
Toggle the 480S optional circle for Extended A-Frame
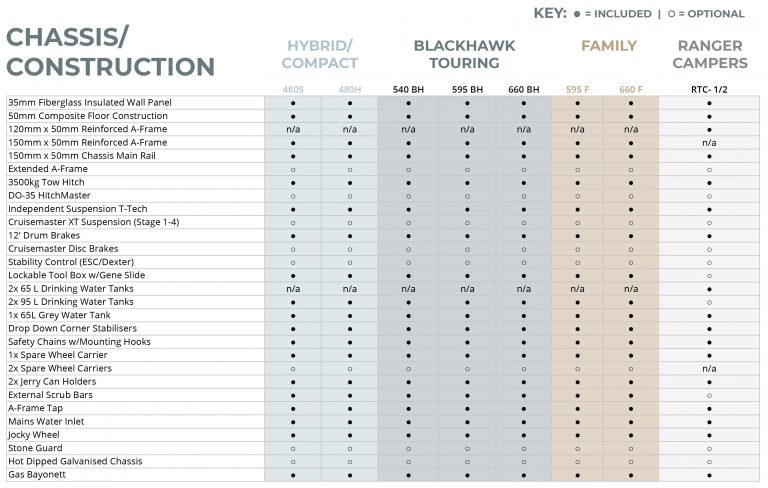[x=293, y=169]
